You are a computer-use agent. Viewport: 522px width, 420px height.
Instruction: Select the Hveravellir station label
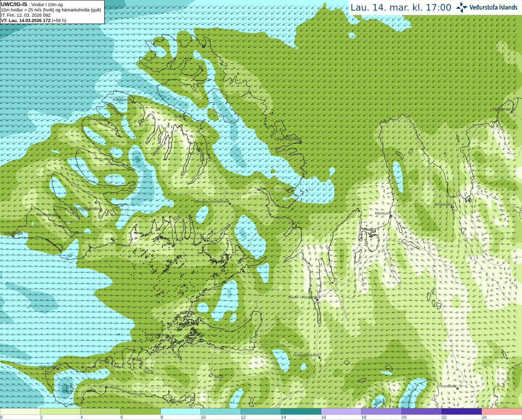tap(447, 386)
